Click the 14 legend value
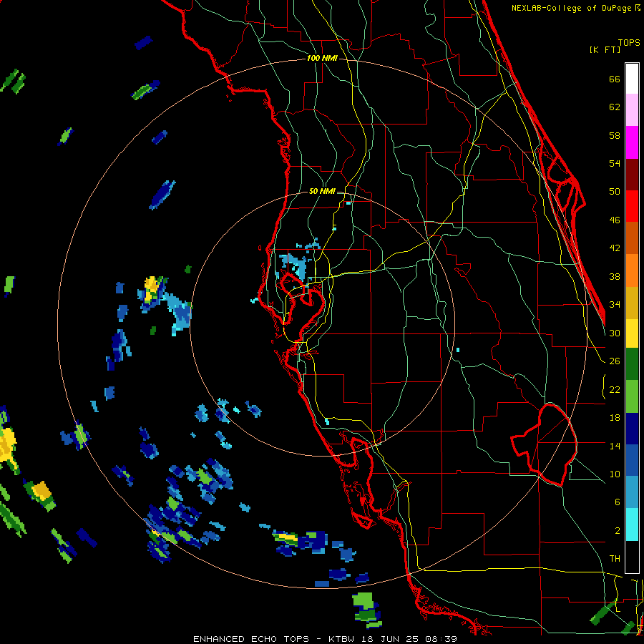 615,446
